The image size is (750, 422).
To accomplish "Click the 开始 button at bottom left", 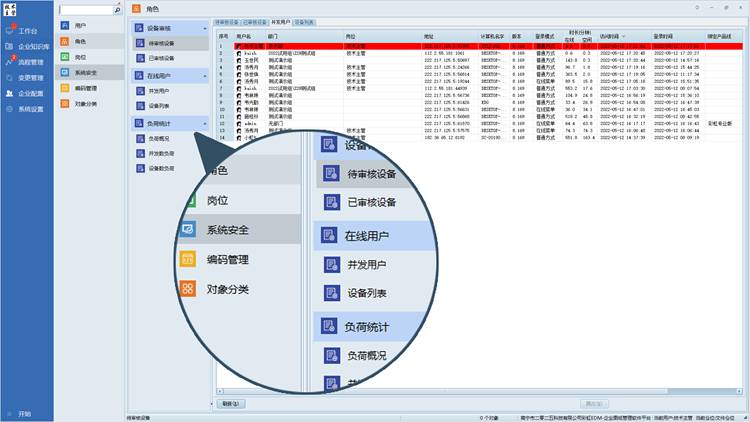I will click(24, 413).
